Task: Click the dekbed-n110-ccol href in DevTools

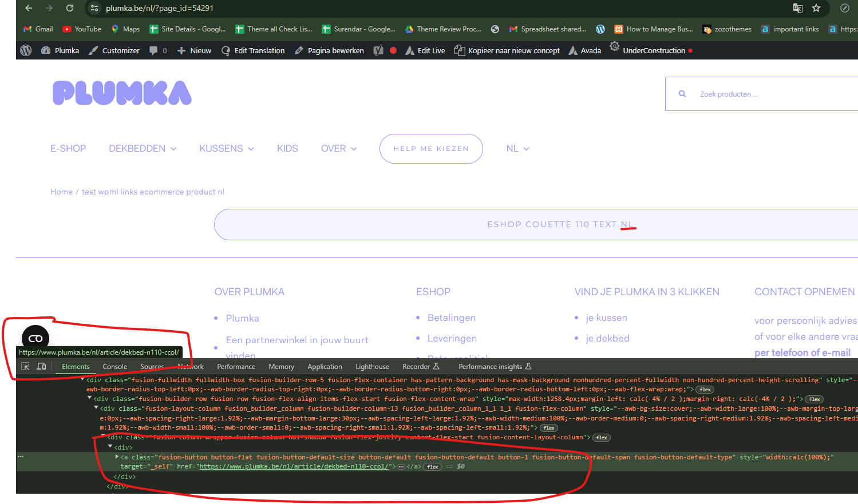Action: (294, 466)
